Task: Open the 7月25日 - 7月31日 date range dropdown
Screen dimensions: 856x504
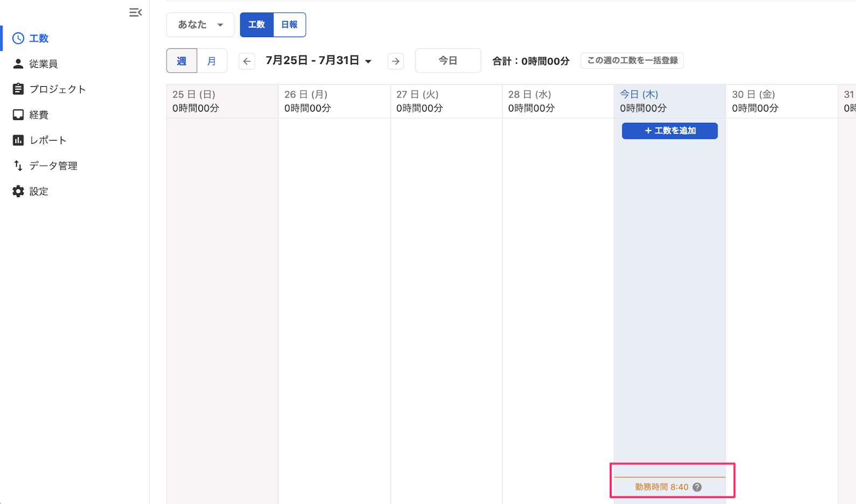Action: pos(318,60)
